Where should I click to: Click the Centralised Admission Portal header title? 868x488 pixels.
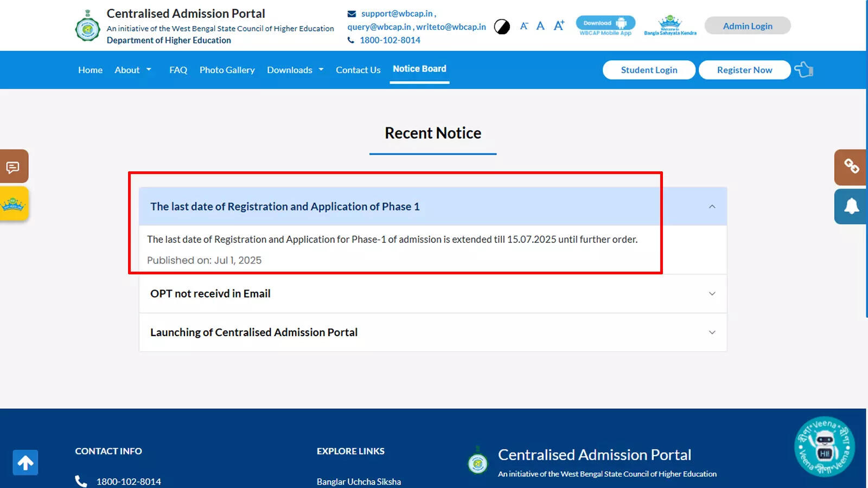point(186,14)
